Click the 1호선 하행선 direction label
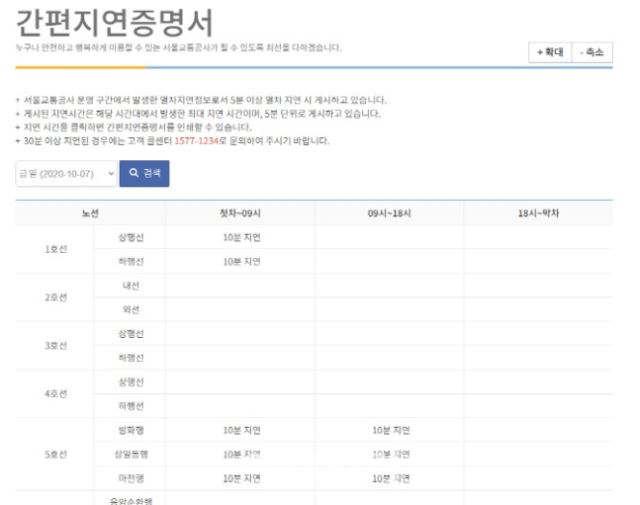 (x=131, y=262)
